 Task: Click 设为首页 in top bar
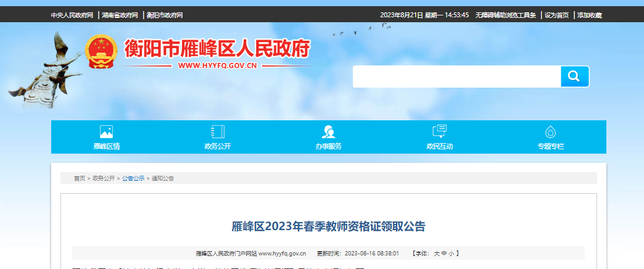(x=556, y=15)
